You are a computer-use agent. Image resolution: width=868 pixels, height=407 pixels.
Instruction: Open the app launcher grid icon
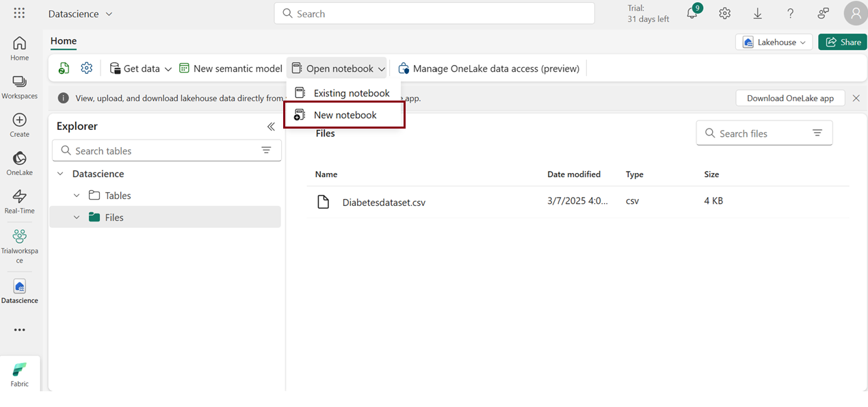(x=19, y=14)
